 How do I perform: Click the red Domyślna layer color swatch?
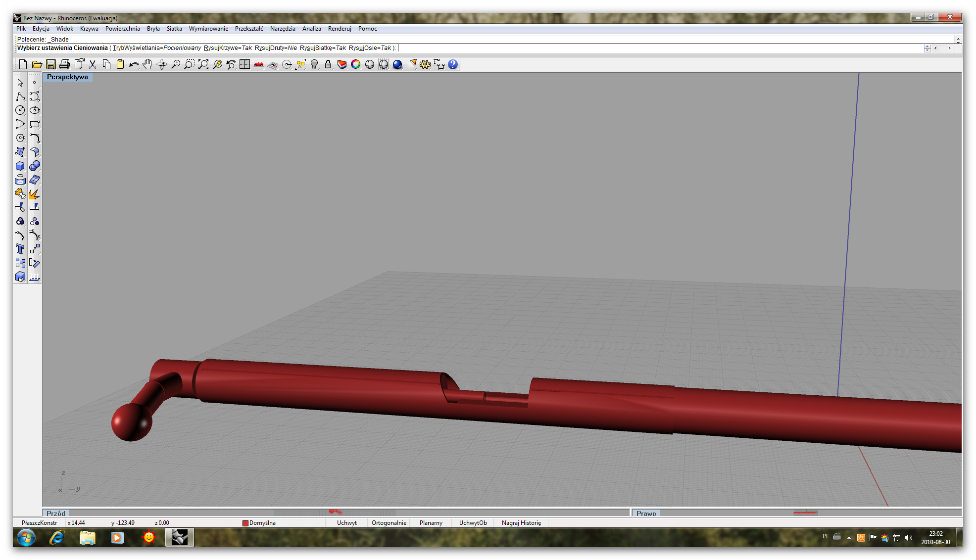coord(245,523)
